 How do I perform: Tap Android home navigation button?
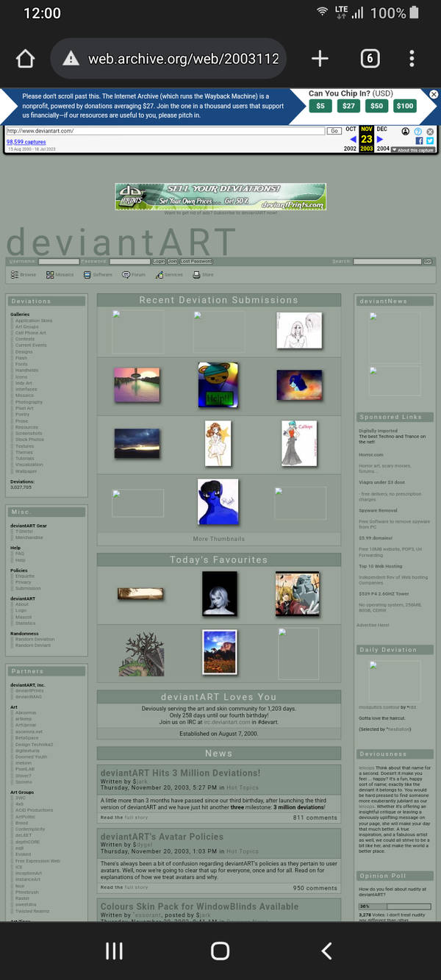220,951
